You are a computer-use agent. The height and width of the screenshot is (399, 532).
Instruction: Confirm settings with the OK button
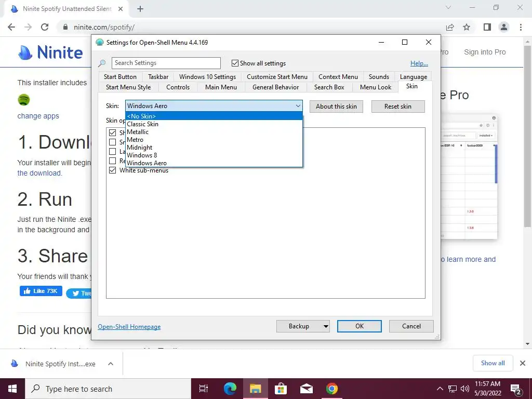tap(360, 326)
